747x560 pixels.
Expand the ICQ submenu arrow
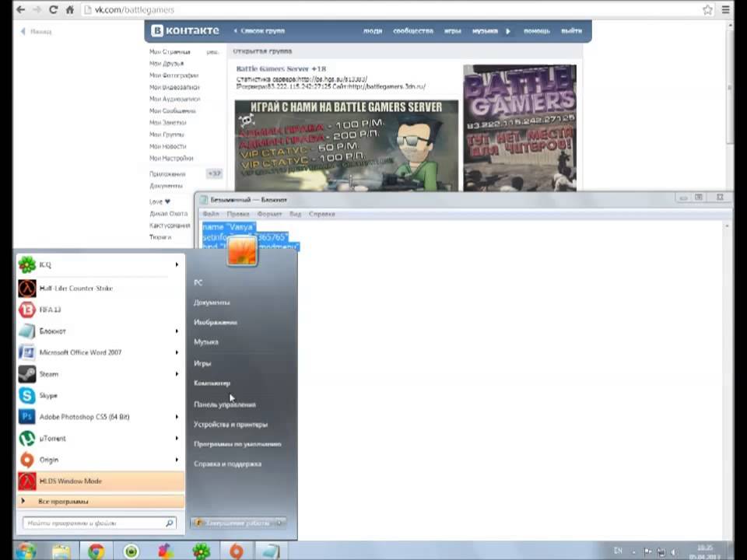[177, 264]
